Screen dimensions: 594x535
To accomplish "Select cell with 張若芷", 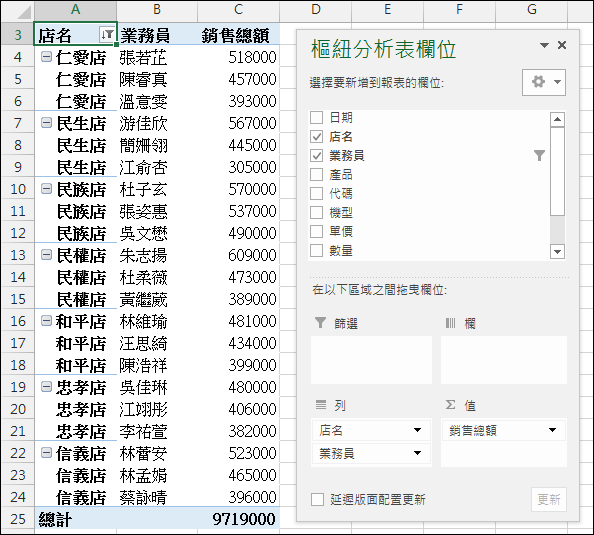I will click(157, 57).
